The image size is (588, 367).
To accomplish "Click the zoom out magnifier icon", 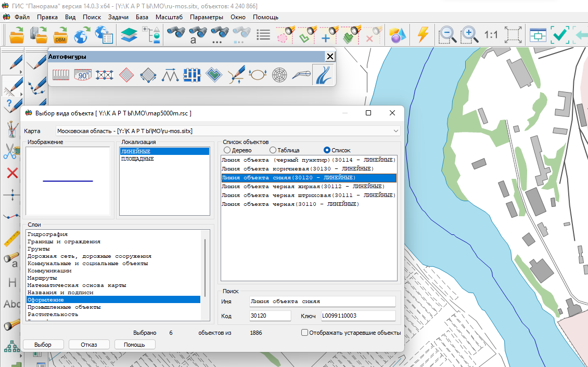I will click(x=447, y=35).
